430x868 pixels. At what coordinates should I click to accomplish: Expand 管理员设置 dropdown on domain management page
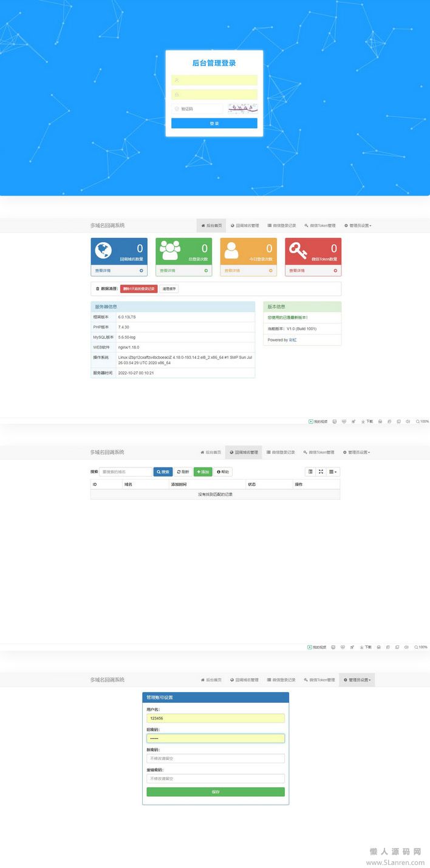357,452
